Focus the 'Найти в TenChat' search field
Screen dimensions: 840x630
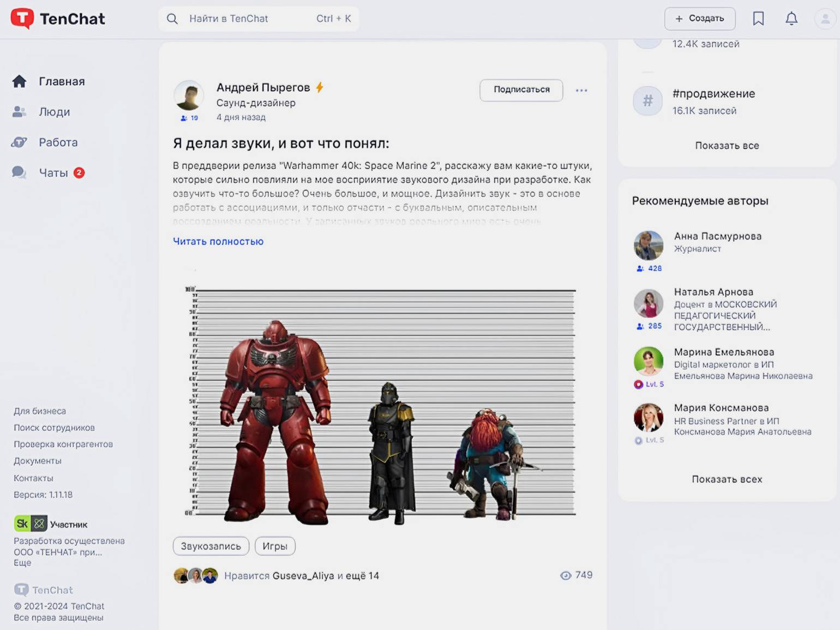(x=259, y=19)
